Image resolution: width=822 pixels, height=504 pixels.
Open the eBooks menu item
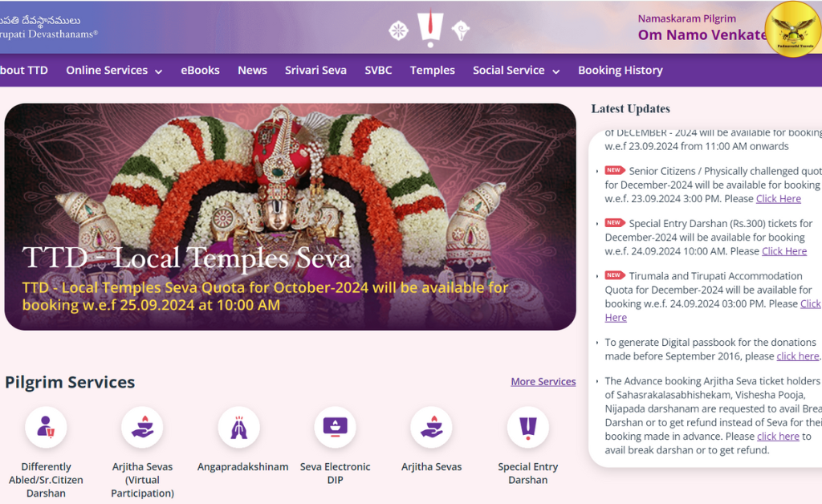pos(200,70)
